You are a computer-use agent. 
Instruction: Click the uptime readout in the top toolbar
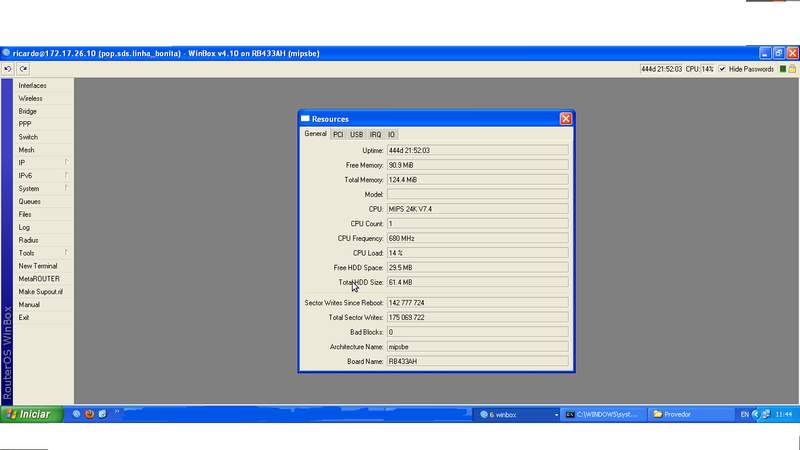tap(661, 69)
